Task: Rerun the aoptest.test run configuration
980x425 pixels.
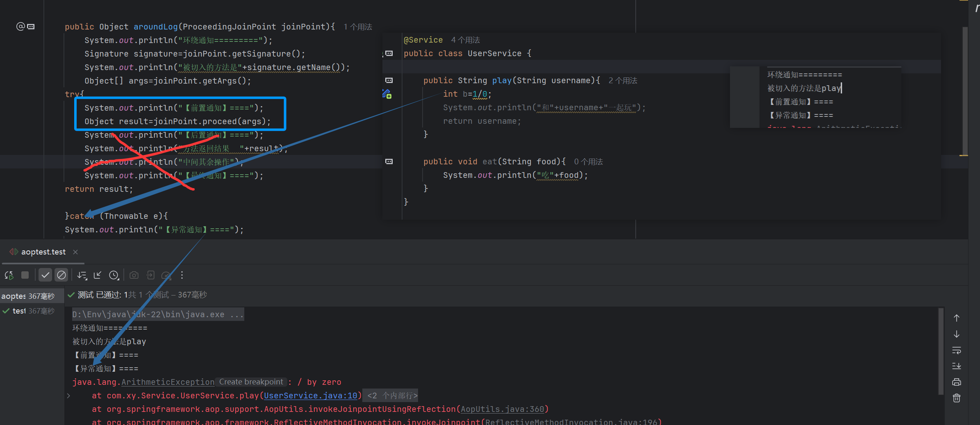Action: [x=9, y=275]
